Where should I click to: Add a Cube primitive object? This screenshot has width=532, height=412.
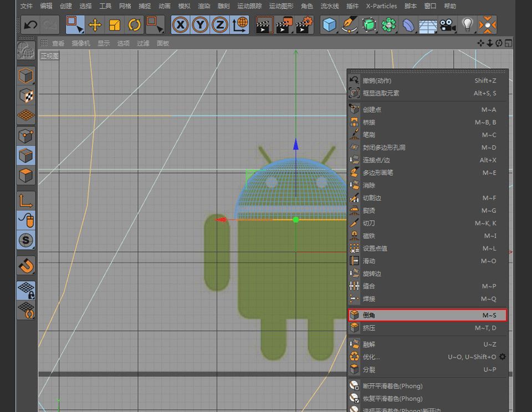pyautogui.click(x=329, y=25)
